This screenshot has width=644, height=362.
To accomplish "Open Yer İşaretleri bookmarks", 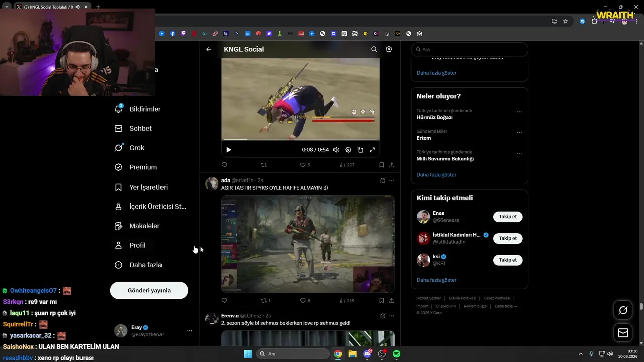I will coord(141,187).
